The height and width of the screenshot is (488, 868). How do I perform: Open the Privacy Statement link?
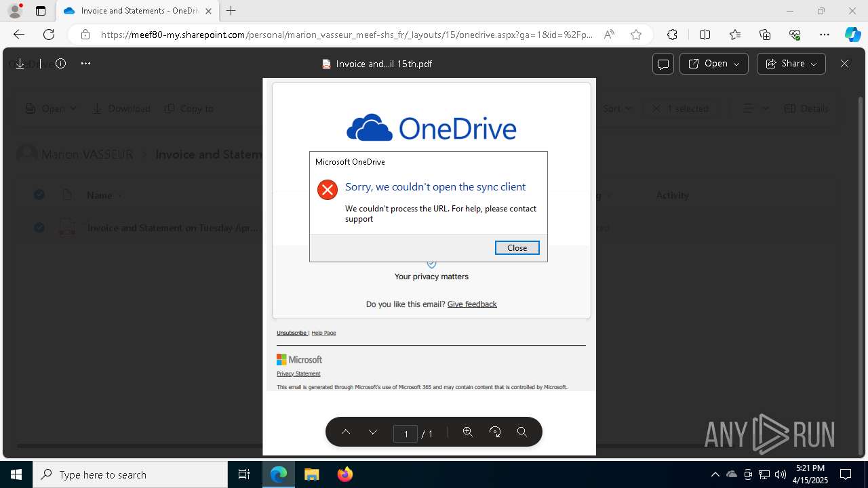[x=298, y=373]
